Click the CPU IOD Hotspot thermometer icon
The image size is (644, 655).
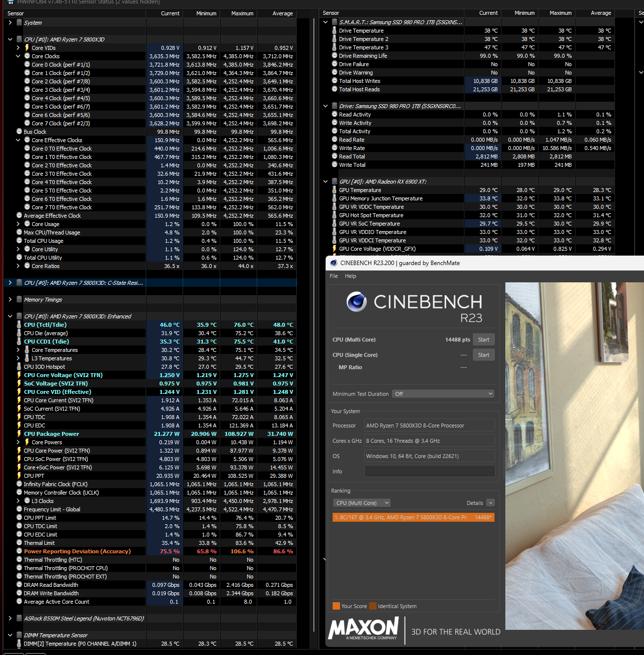click(19, 367)
